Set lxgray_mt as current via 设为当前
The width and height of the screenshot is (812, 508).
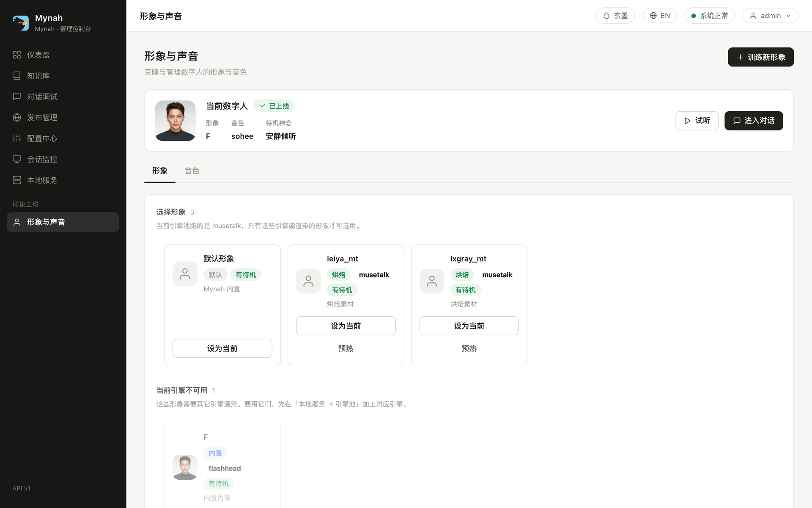[469, 326]
